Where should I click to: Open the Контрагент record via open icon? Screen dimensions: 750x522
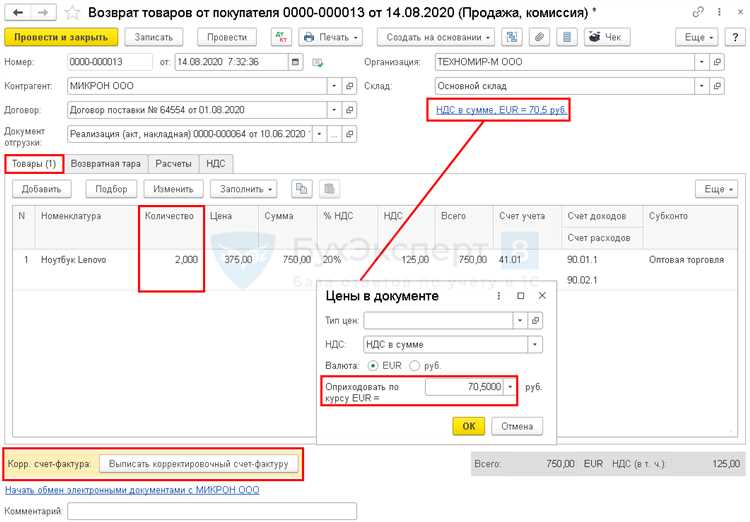point(350,85)
